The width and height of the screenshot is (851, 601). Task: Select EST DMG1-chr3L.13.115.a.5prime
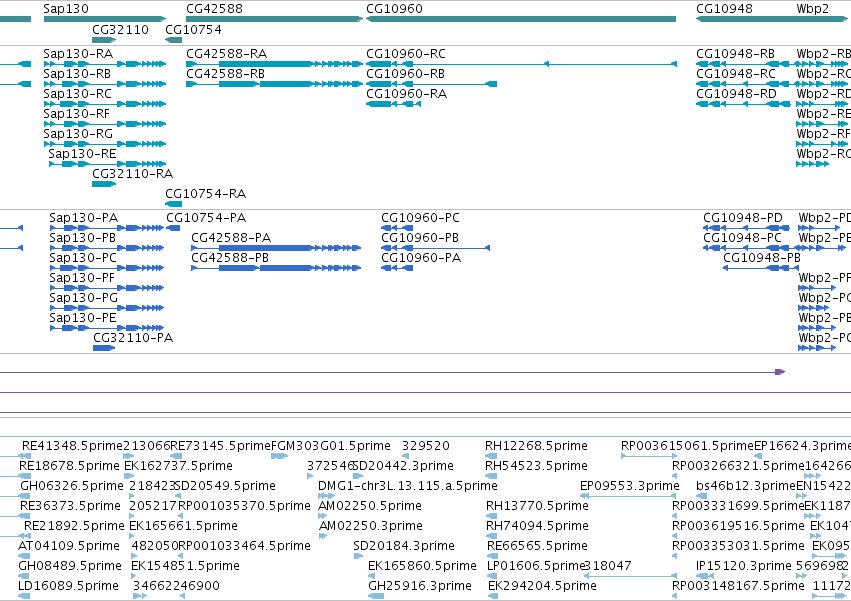408,486
